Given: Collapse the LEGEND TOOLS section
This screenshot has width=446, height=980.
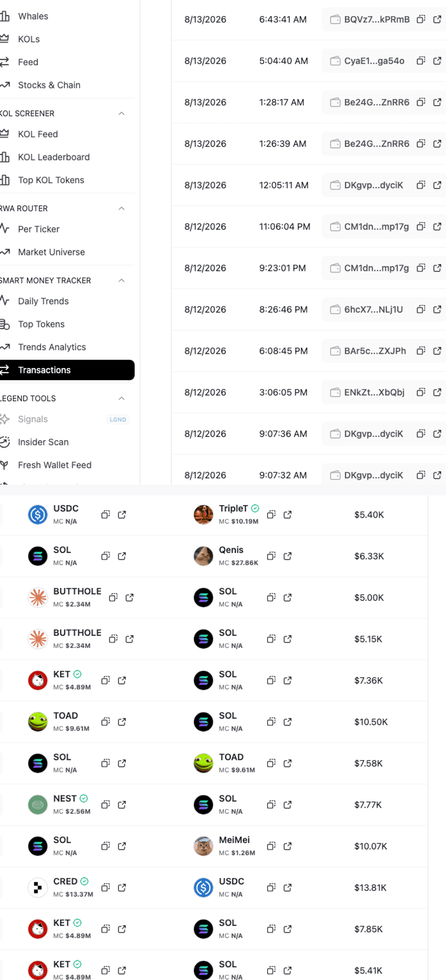Looking at the screenshot, I should coord(121,398).
